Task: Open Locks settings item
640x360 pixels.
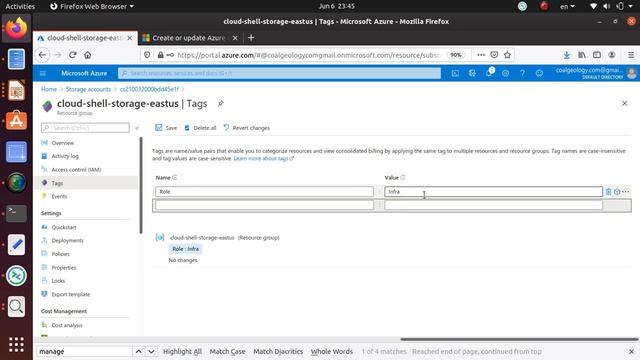Action: pos(58,281)
